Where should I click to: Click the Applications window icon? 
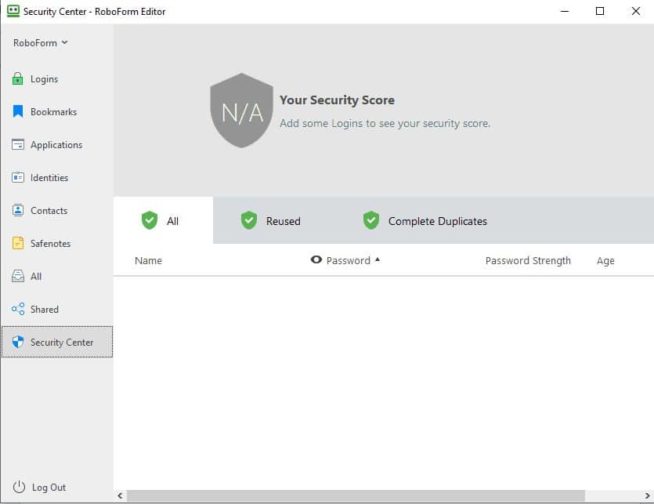(x=18, y=144)
